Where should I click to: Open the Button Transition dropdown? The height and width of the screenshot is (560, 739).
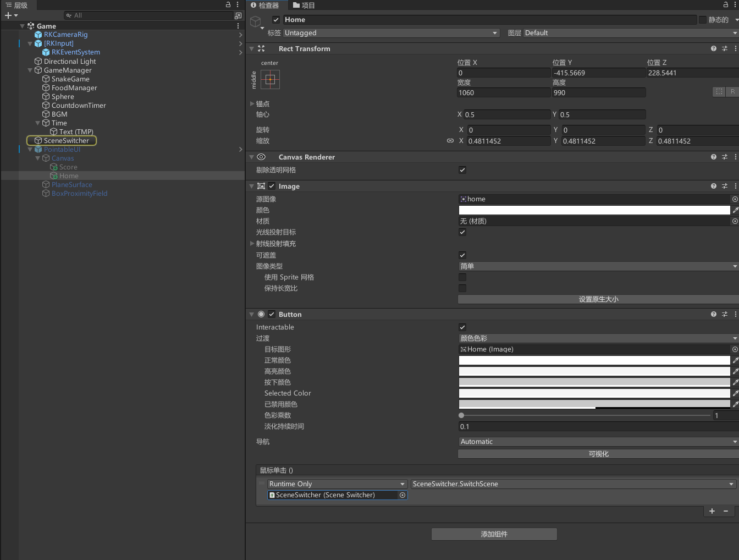click(598, 338)
